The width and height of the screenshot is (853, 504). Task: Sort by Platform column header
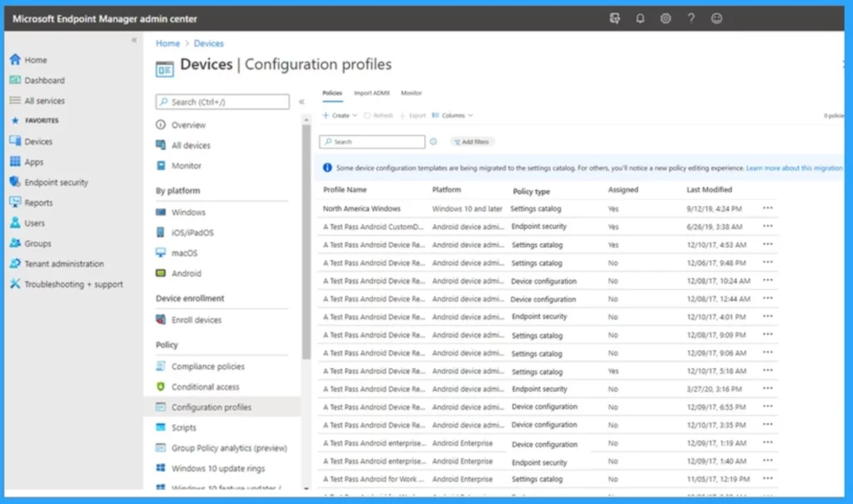pos(446,190)
